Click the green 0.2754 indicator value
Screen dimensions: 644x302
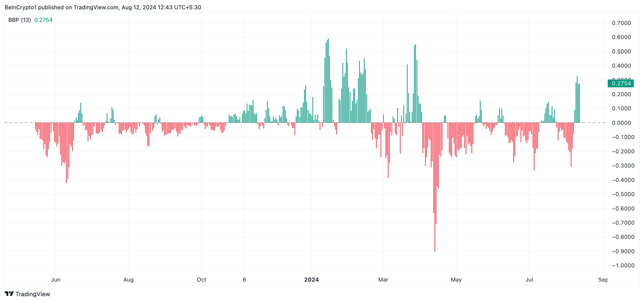43,20
